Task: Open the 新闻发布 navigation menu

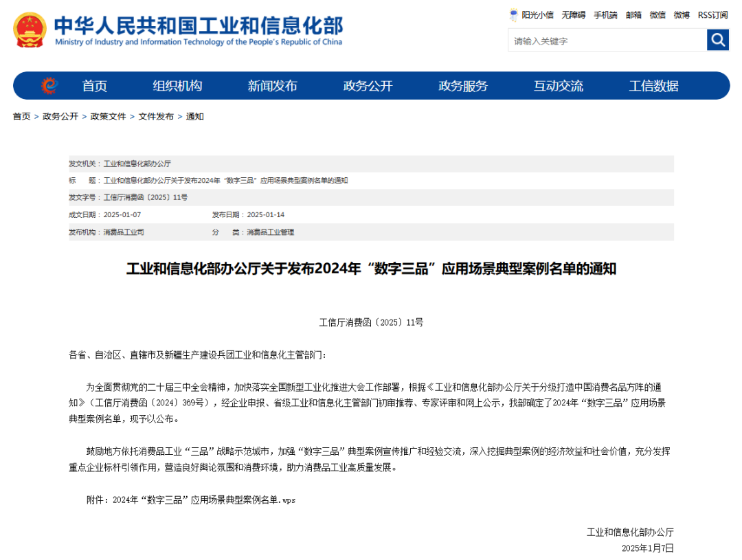Action: [x=272, y=85]
